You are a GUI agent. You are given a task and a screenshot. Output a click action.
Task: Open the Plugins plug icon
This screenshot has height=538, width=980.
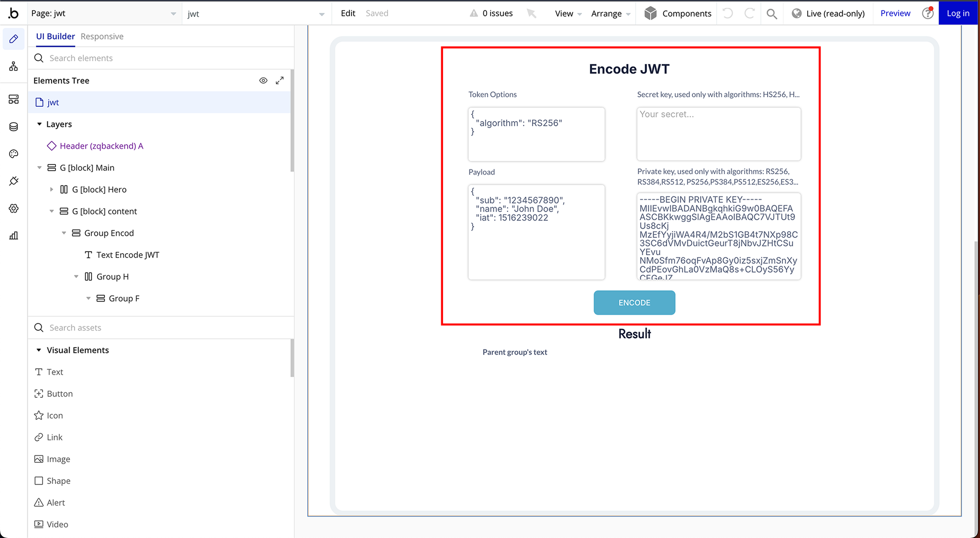[x=13, y=181]
